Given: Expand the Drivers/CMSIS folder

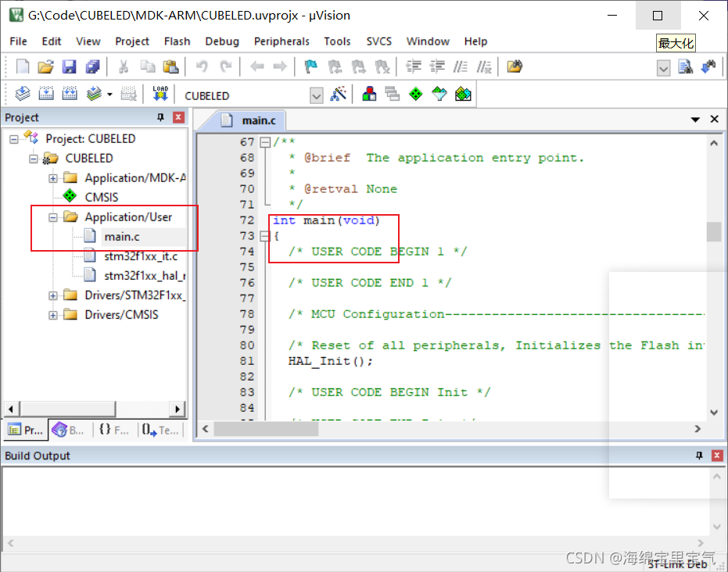Looking at the screenshot, I should (x=53, y=315).
